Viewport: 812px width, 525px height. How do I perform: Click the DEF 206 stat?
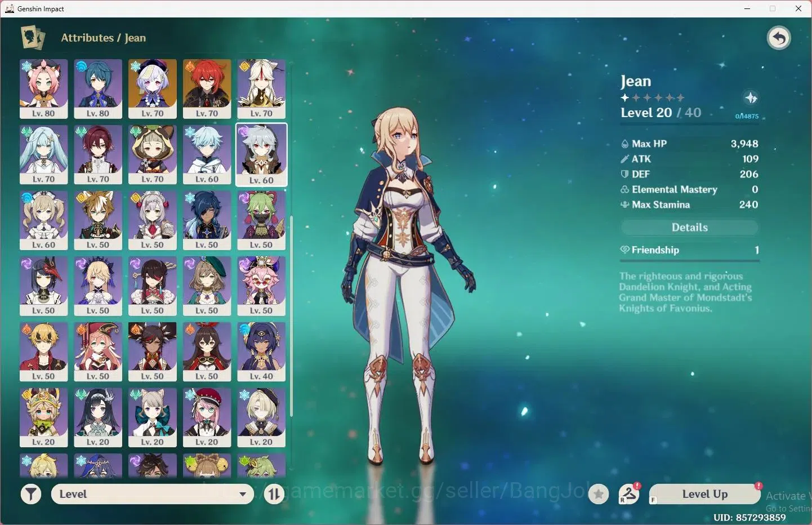click(x=689, y=174)
